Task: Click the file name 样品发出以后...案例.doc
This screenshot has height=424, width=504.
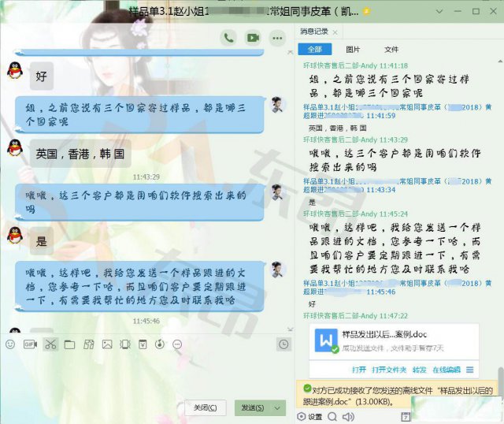Action: tap(384, 334)
